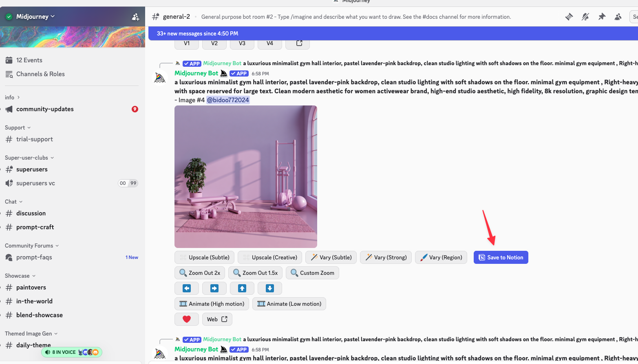Click the Midjourney Bot sailboat avatar beside the gym image message
Viewport: 638px width, 364px height.
(160, 77)
